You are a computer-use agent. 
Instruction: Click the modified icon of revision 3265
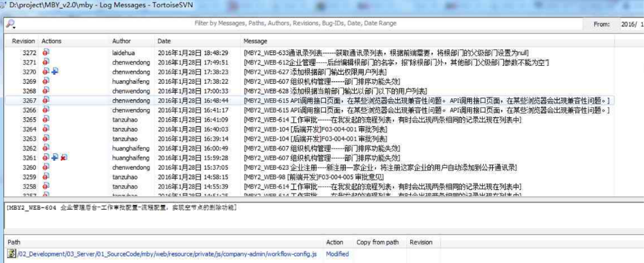coord(46,119)
